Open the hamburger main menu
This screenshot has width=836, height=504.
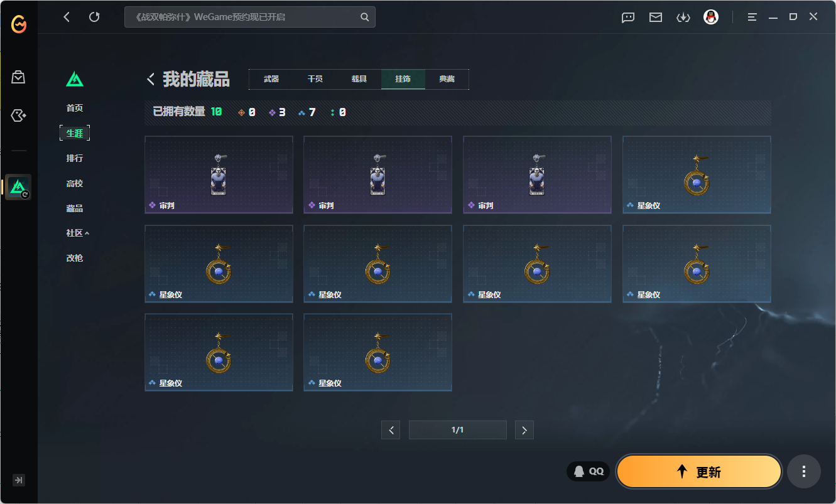pos(752,18)
